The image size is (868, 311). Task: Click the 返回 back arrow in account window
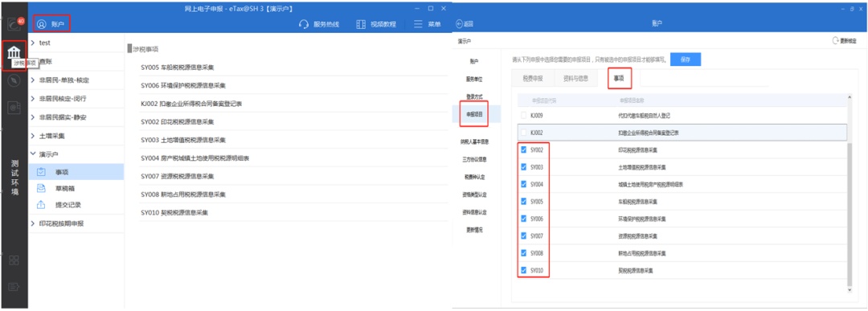coord(459,24)
